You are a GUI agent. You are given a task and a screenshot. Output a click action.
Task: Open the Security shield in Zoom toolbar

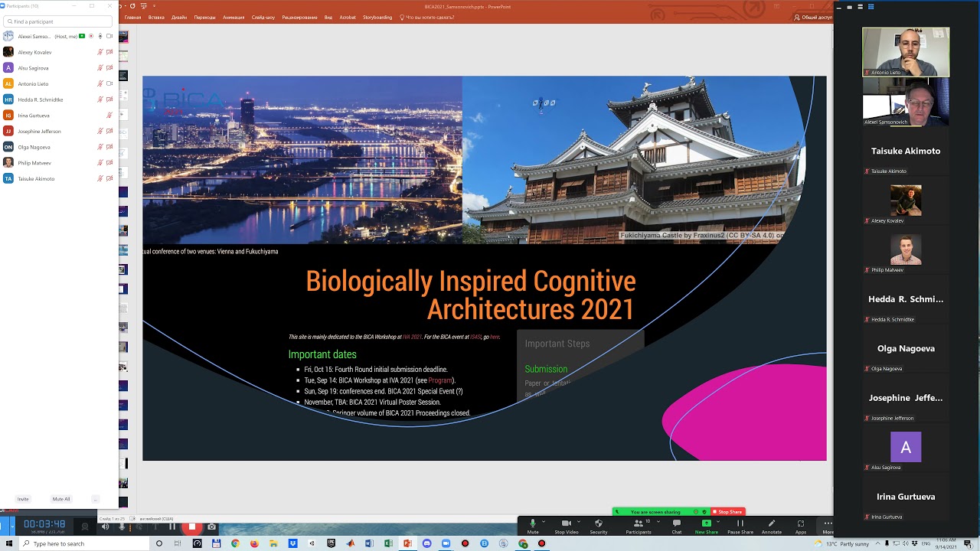(598, 523)
